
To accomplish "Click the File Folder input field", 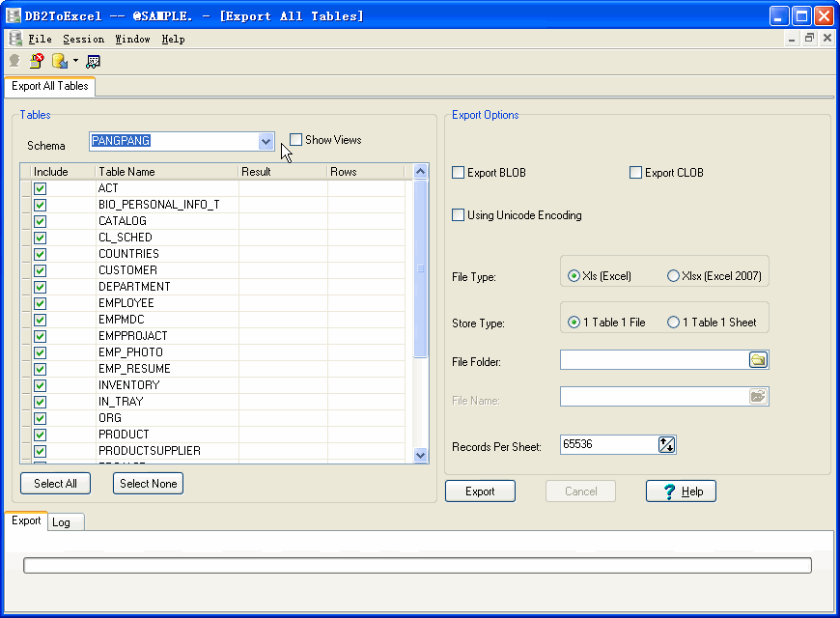I will coord(654,359).
